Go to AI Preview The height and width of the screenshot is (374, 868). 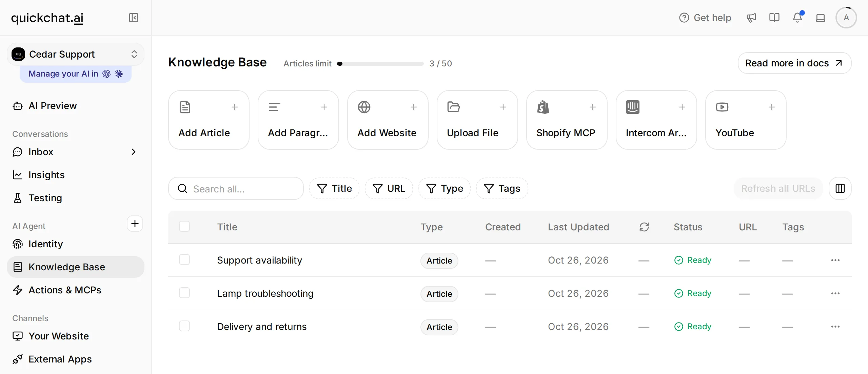pyautogui.click(x=75, y=106)
